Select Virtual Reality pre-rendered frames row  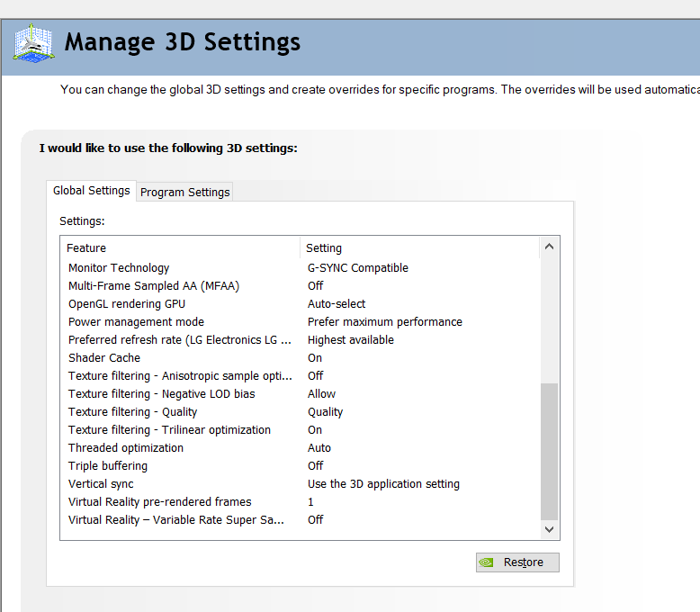160,502
